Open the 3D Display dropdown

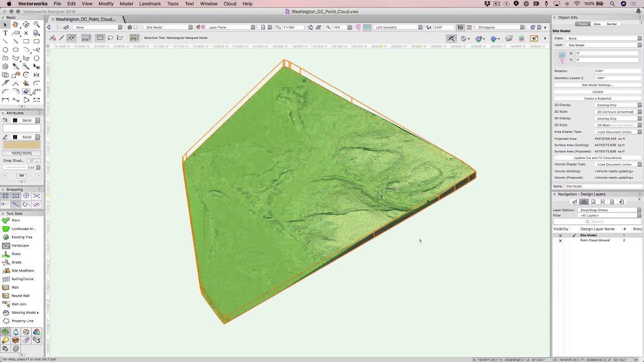click(x=618, y=118)
